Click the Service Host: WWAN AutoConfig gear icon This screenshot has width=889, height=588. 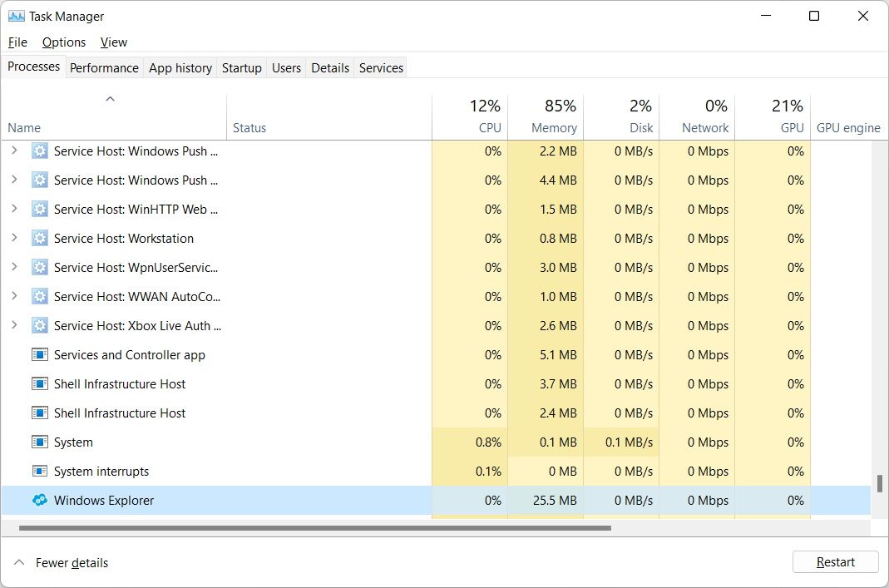[x=40, y=297]
